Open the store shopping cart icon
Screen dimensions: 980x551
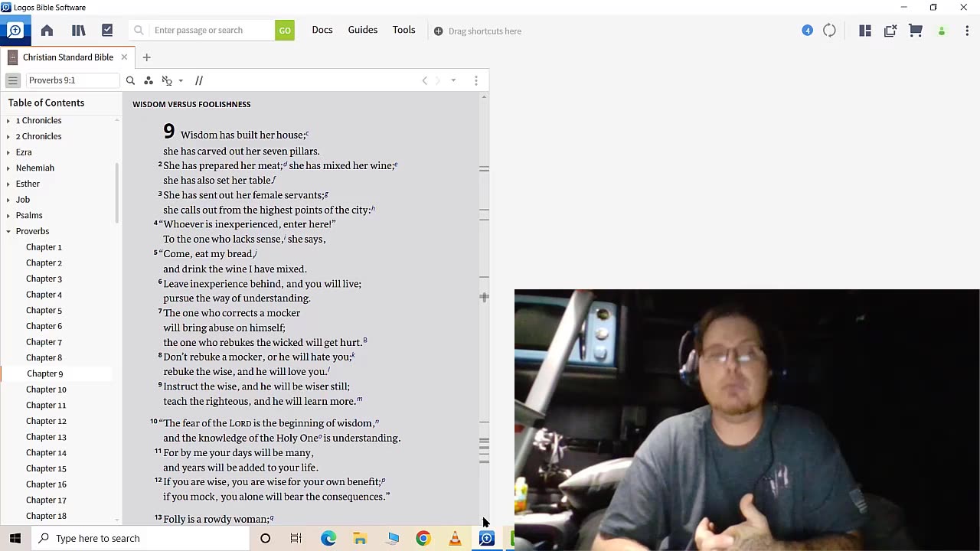coord(916,31)
